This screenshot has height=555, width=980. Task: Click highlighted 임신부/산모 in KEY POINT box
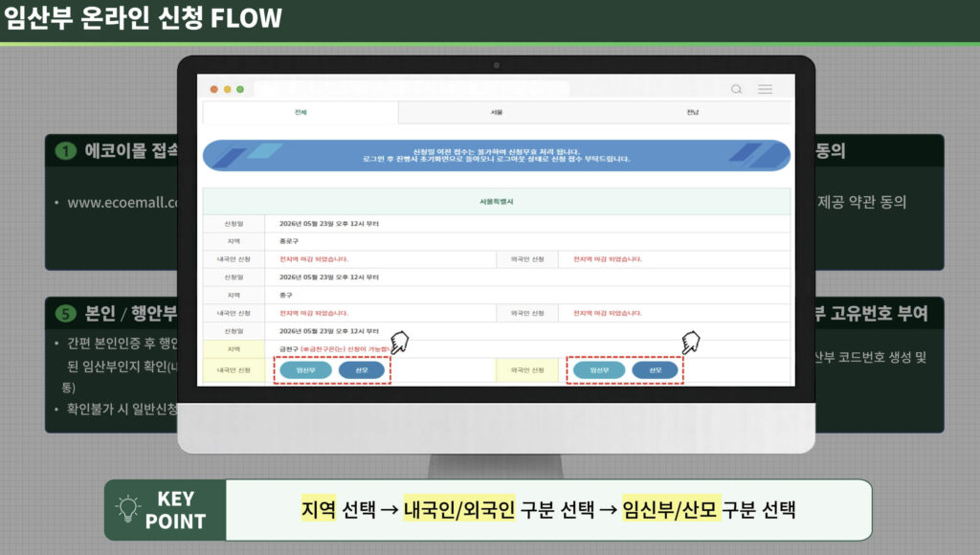click(672, 509)
